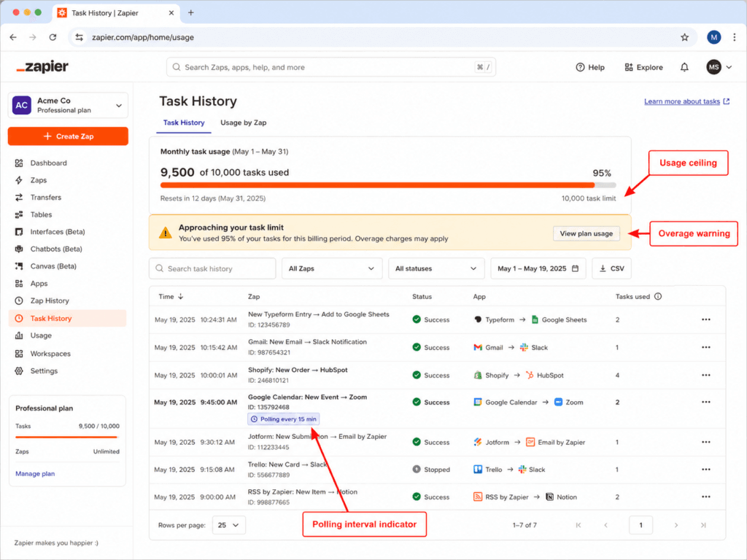This screenshot has height=560, width=747.
Task: Download CSV export
Action: pos(612,268)
